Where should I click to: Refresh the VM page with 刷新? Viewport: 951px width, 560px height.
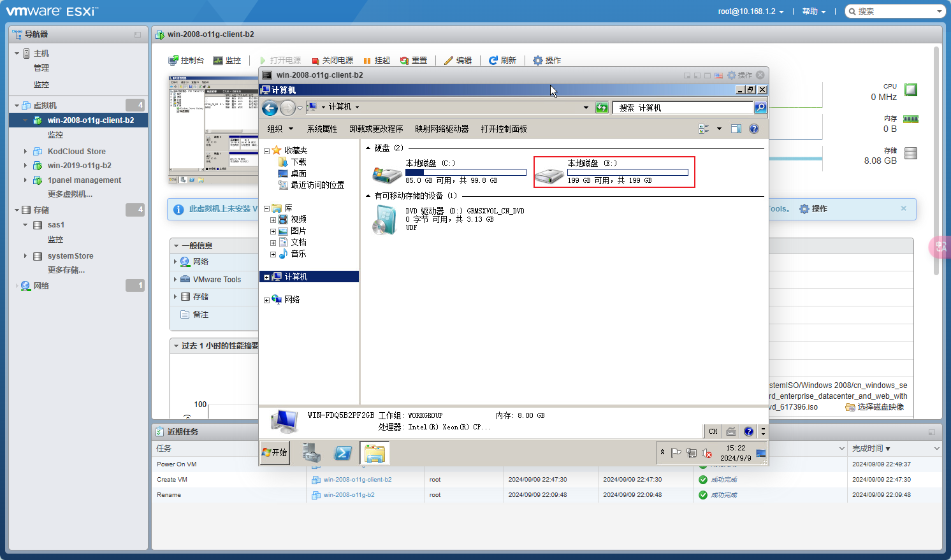(502, 61)
